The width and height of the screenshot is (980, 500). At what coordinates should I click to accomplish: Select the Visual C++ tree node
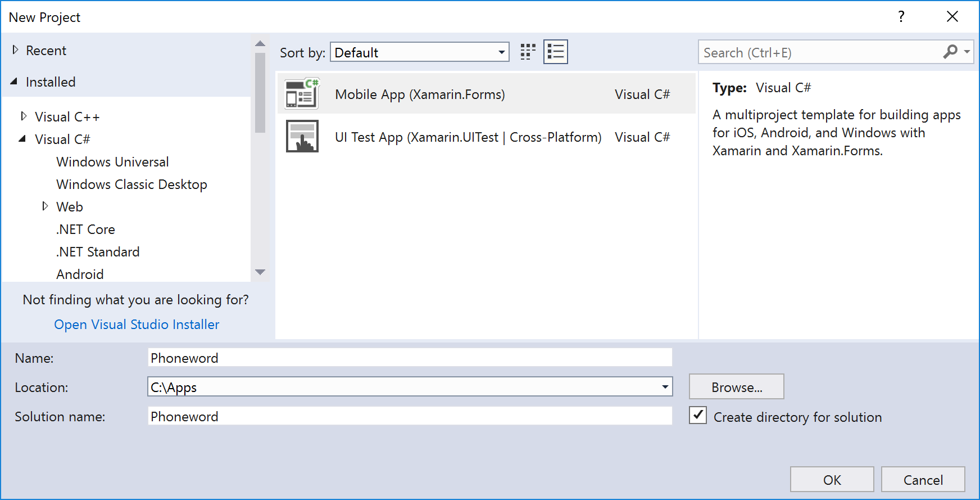point(67,117)
